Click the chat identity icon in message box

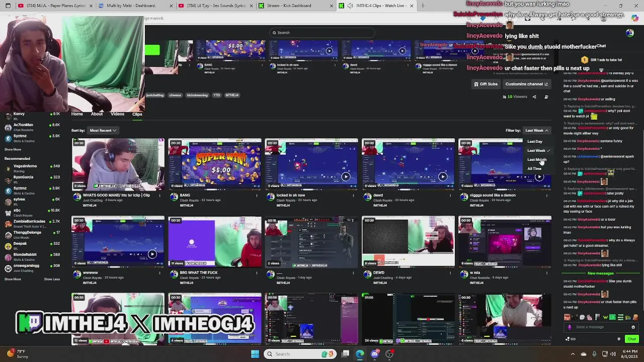click(x=570, y=327)
